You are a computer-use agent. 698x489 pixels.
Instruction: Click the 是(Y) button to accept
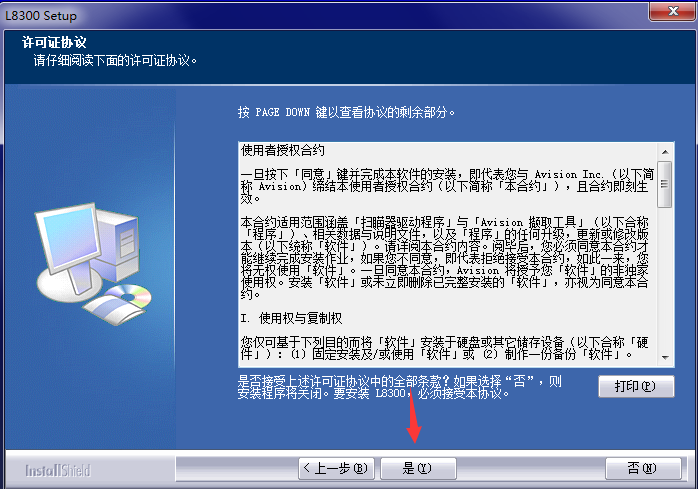click(418, 468)
